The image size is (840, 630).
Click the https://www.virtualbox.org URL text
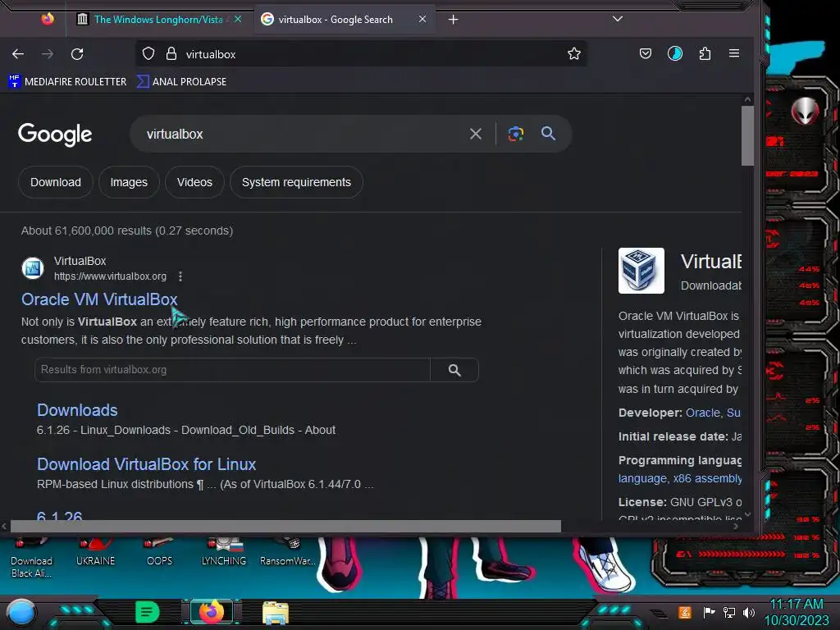[111, 276]
